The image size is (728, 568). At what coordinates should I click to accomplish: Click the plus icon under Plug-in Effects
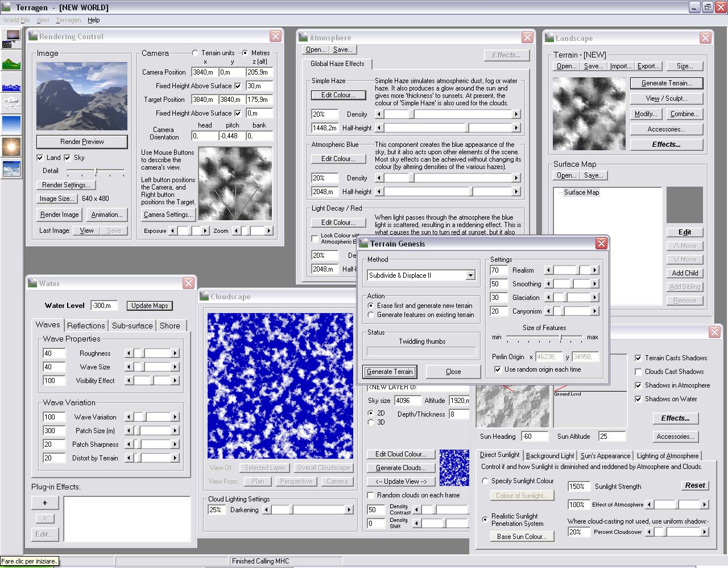tap(45, 503)
